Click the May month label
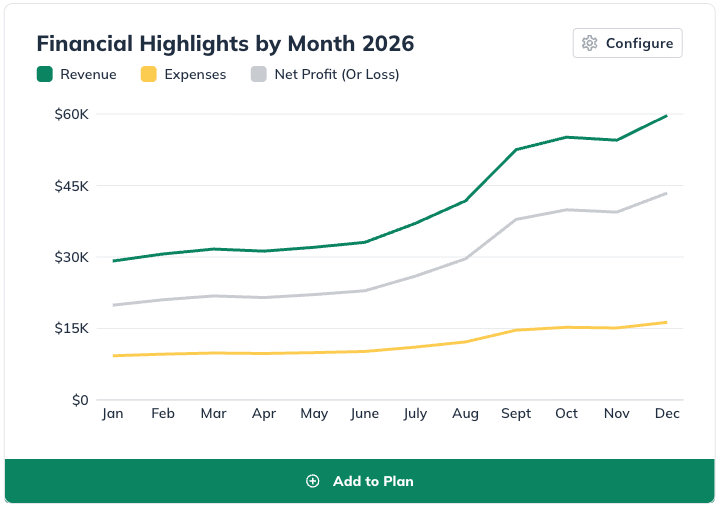Image resolution: width=720 pixels, height=509 pixels. point(314,414)
